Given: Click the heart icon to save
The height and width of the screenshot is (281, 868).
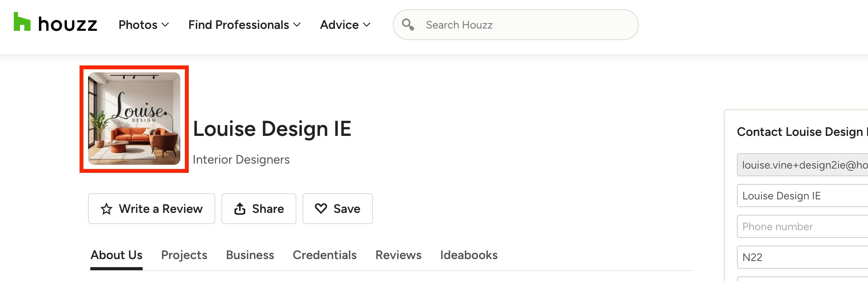Looking at the screenshot, I should [321, 209].
